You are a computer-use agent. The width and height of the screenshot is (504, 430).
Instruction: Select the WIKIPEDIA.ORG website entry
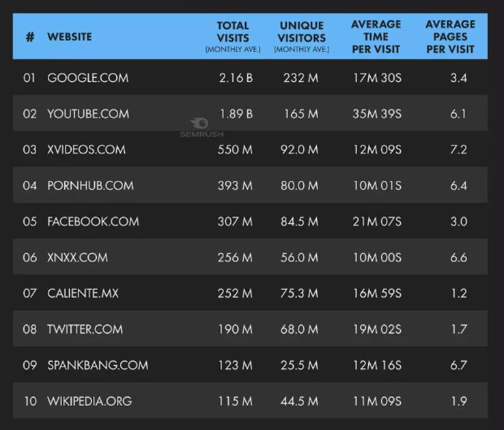tap(89, 401)
